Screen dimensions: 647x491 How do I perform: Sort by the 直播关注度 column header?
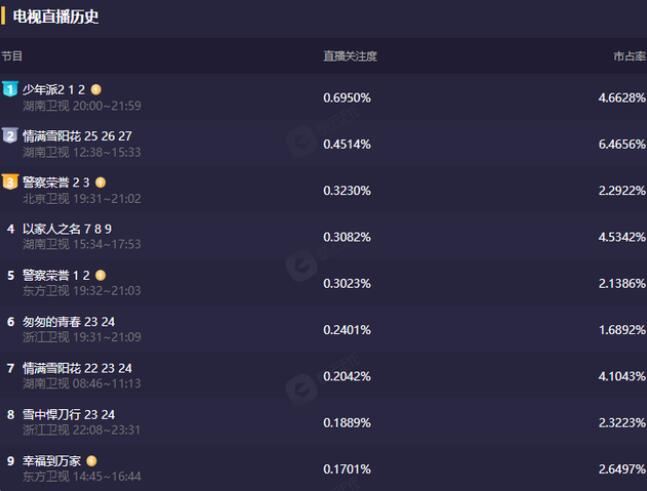[349, 56]
